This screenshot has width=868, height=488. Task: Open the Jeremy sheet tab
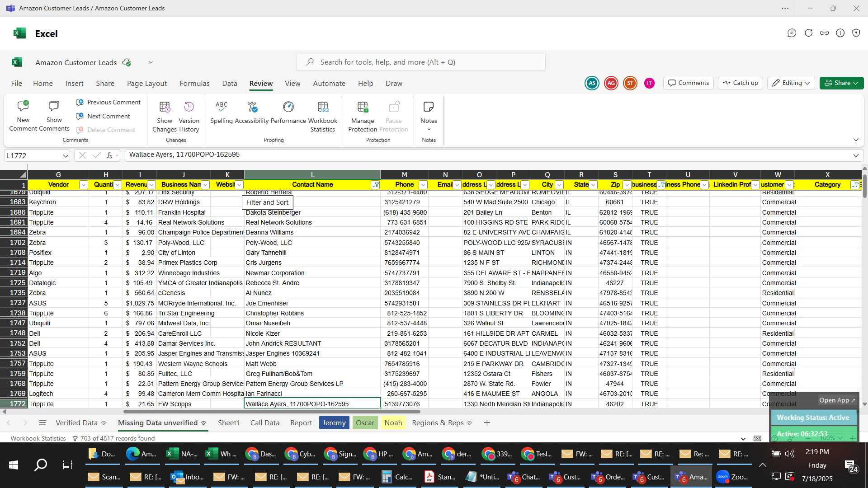coord(334,423)
